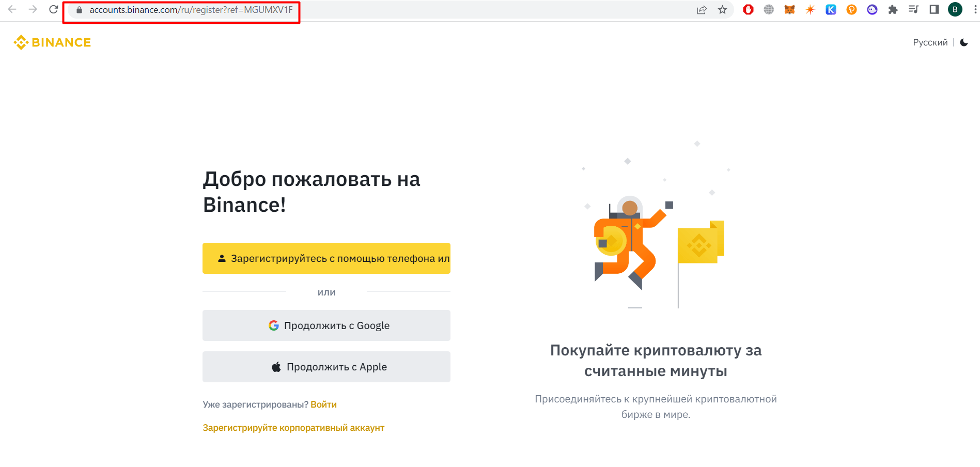Open the Русский language selector
This screenshot has width=980, height=467.
[930, 42]
